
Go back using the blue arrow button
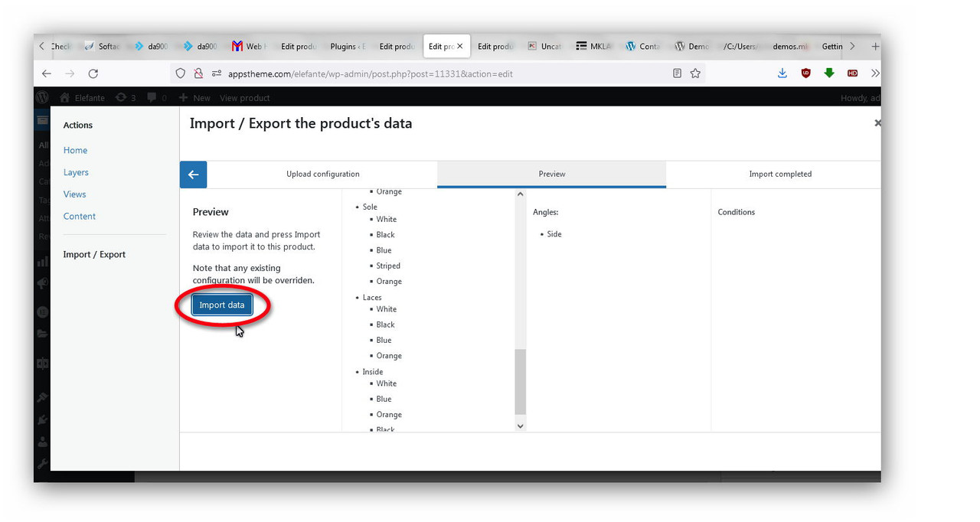pos(193,175)
